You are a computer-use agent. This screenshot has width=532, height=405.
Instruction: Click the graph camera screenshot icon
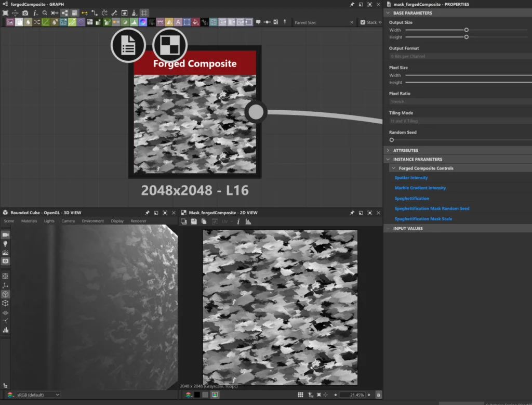tap(25, 12)
